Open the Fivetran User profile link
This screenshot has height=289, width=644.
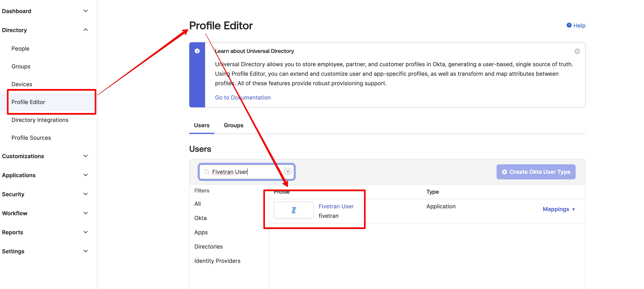click(336, 206)
